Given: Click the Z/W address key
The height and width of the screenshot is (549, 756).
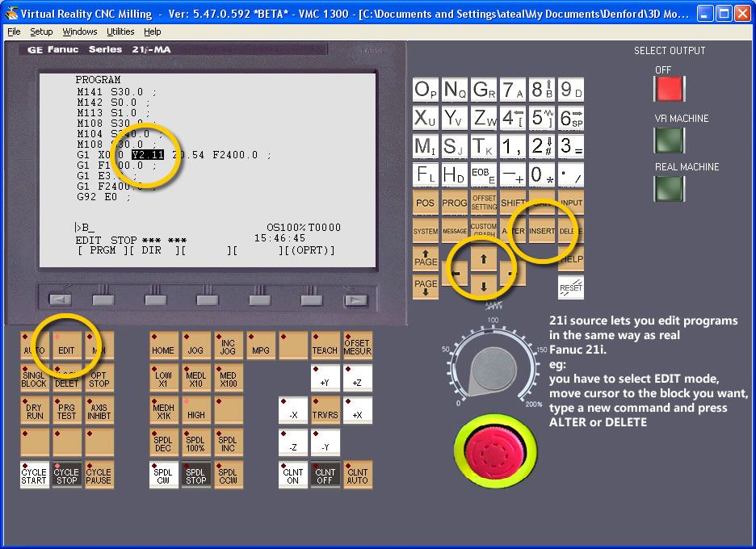Looking at the screenshot, I should coord(484,118).
